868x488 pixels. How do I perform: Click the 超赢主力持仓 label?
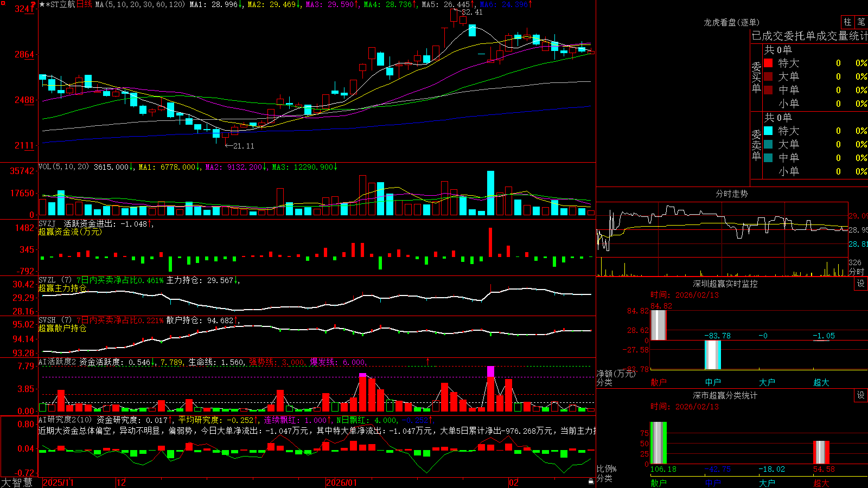click(62, 288)
